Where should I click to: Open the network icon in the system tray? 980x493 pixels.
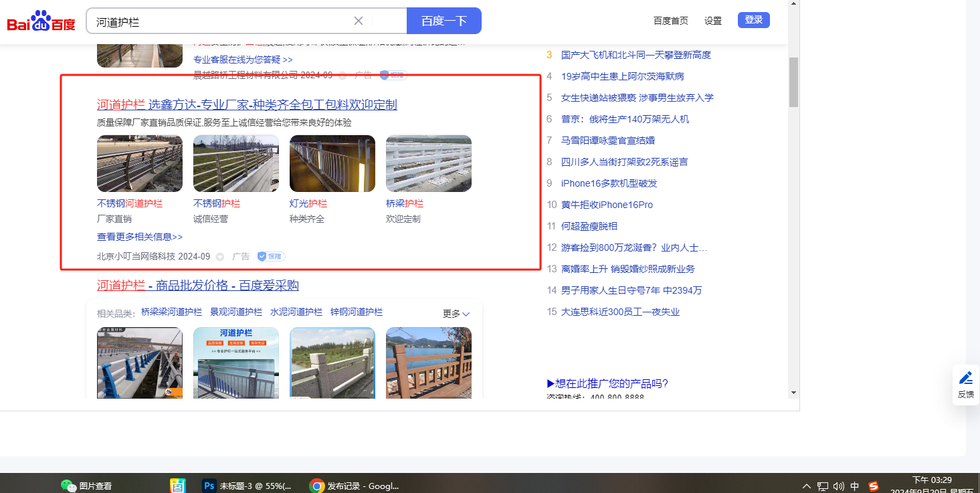point(823,486)
